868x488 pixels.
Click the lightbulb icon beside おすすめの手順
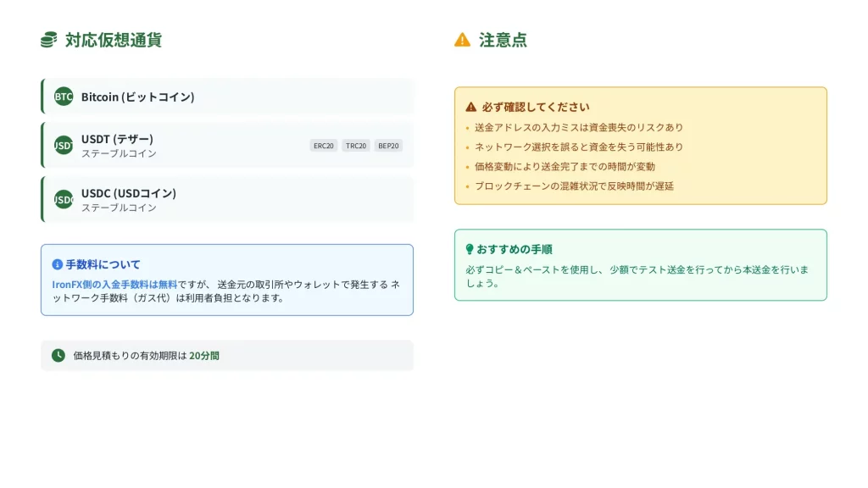coord(470,249)
